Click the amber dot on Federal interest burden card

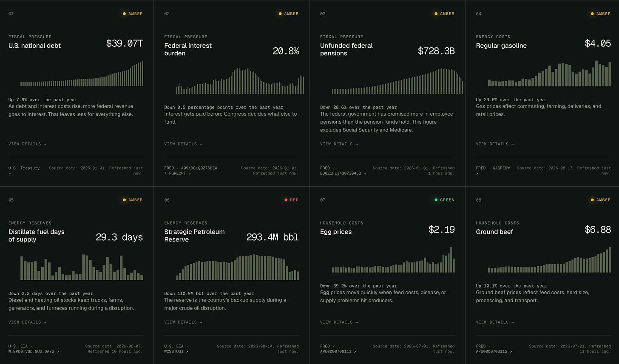tap(280, 14)
